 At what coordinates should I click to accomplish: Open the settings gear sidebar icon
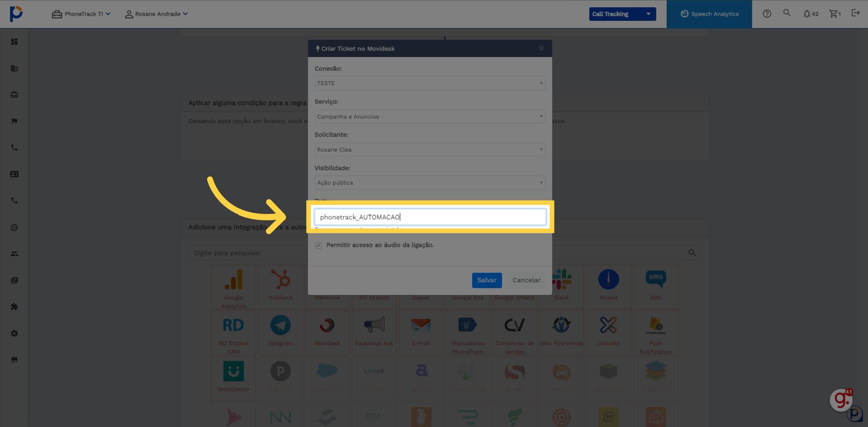[x=14, y=333]
